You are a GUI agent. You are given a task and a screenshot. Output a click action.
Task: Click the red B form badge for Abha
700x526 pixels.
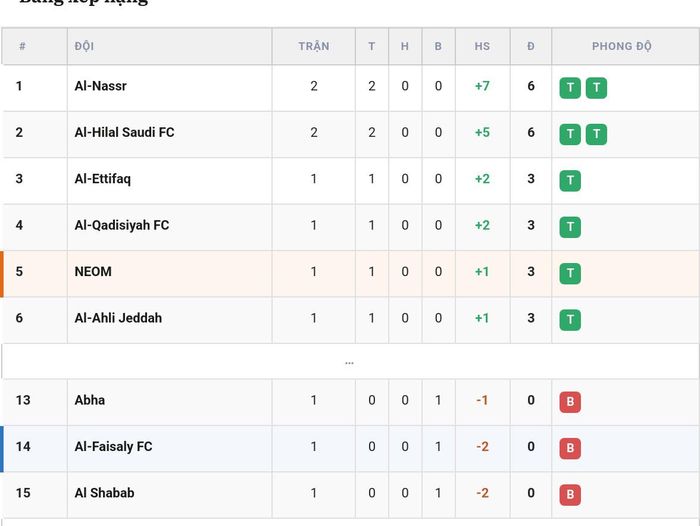tap(570, 402)
